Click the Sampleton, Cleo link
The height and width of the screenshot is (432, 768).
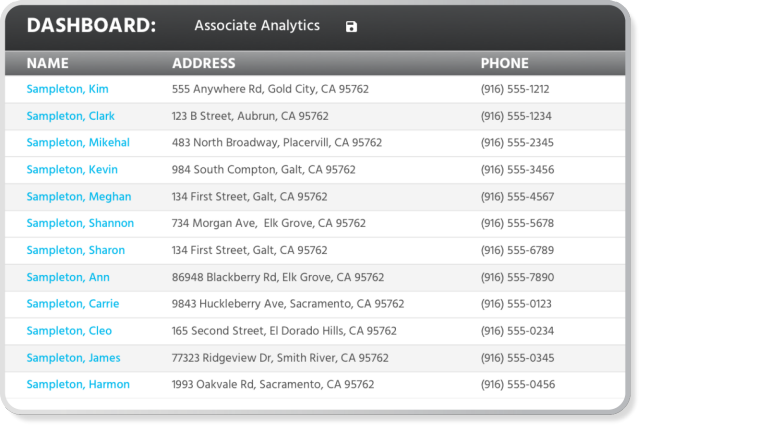coord(69,331)
